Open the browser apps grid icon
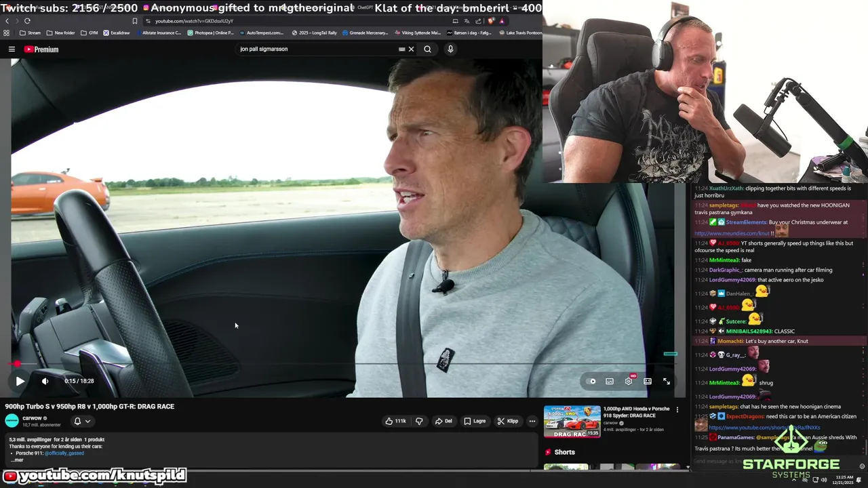 pyautogui.click(x=7, y=33)
